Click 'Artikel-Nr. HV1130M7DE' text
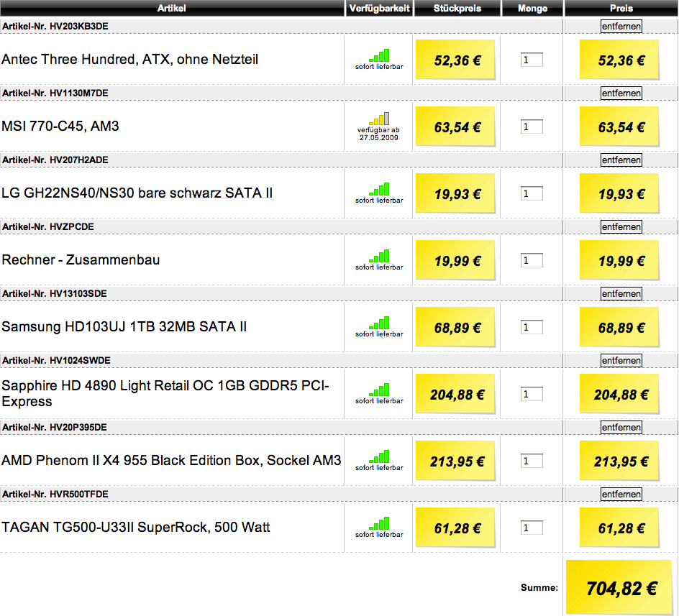The image size is (679, 616). [55, 93]
